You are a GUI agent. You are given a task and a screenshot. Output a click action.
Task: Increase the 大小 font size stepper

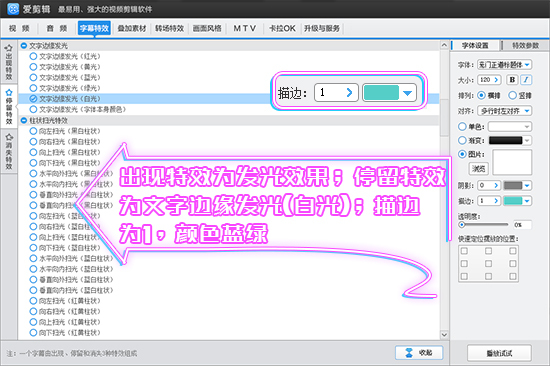pos(496,80)
